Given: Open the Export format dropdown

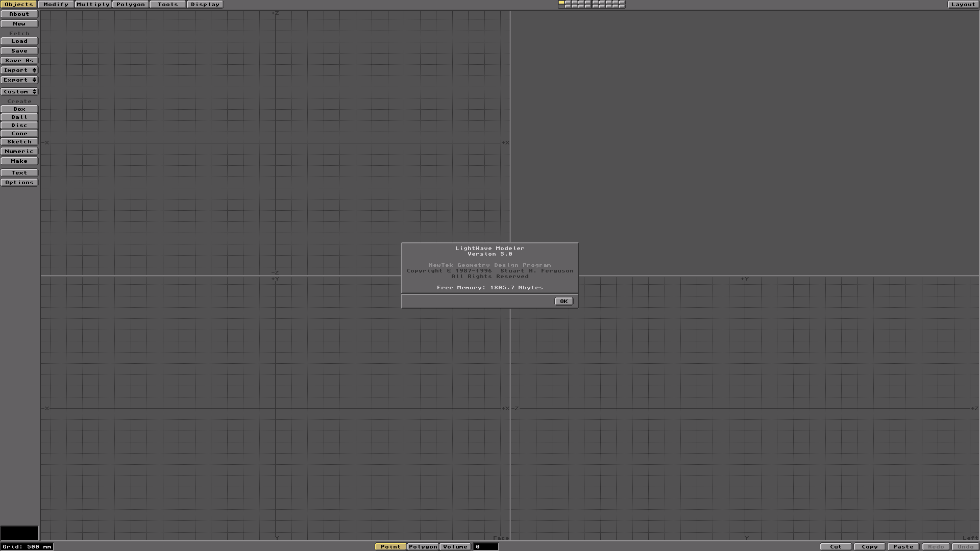Looking at the screenshot, I should 19,80.
